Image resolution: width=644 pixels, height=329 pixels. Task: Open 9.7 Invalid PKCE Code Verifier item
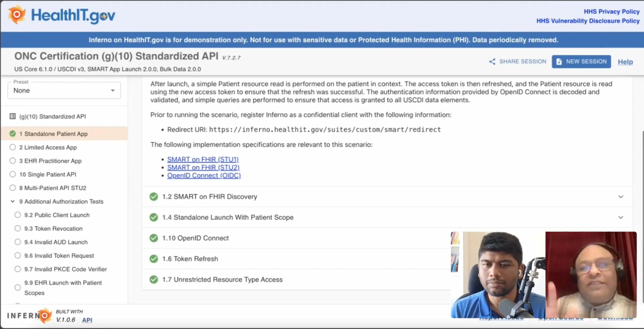coord(65,269)
